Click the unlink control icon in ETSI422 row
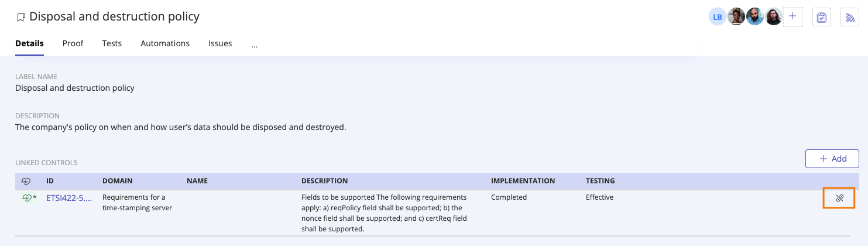This screenshot has height=246, width=868. [x=839, y=198]
